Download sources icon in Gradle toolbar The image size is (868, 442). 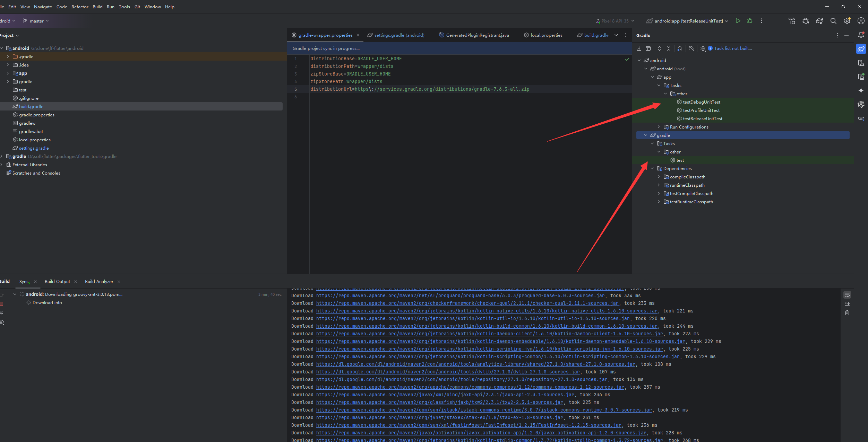[x=639, y=48]
